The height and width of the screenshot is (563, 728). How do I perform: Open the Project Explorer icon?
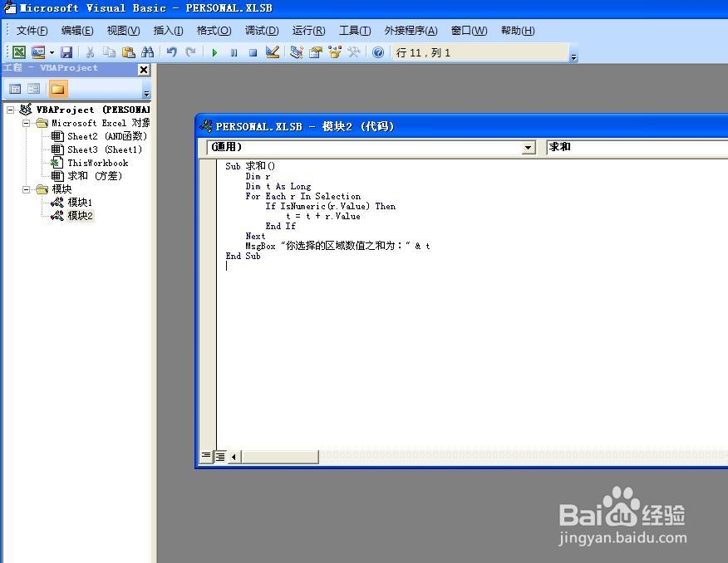[296, 52]
